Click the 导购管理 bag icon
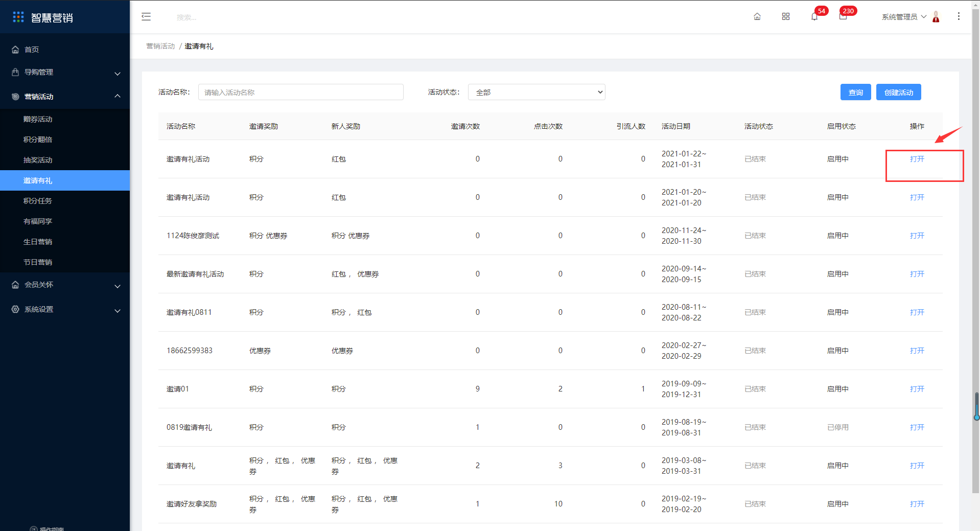The image size is (980, 531). (x=15, y=72)
